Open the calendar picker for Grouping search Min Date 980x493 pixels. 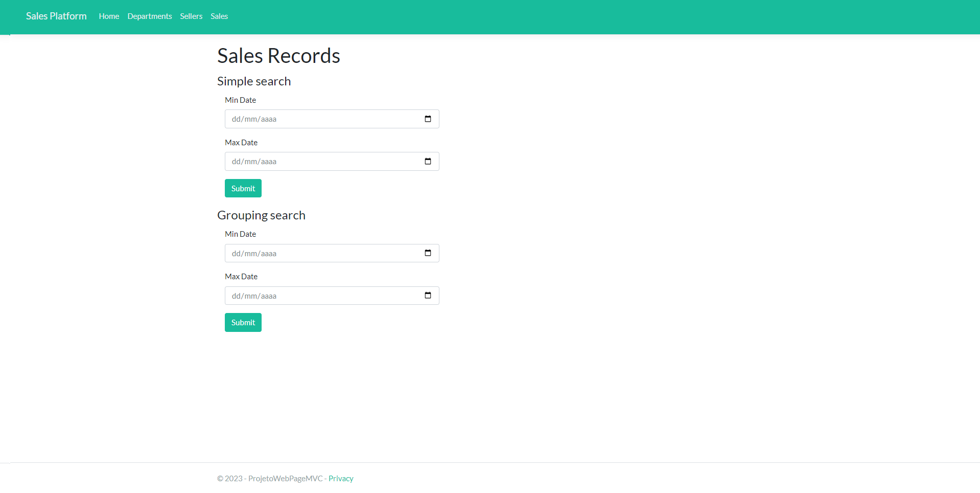427,253
